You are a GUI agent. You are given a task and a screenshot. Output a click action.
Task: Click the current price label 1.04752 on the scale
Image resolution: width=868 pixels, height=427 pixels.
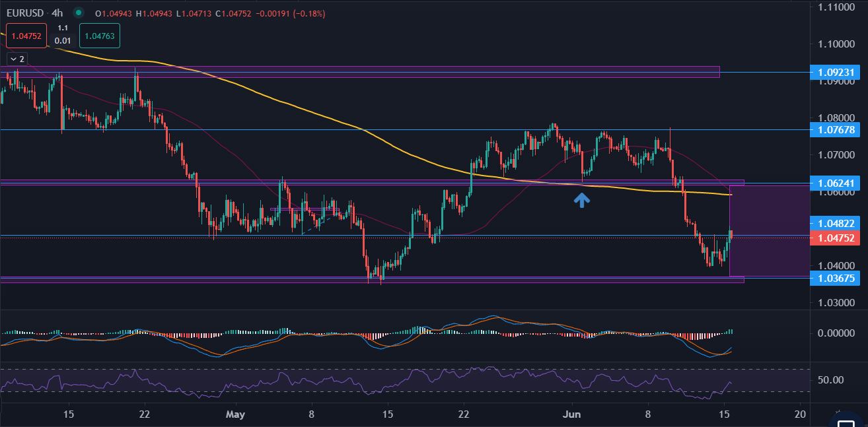coord(834,238)
